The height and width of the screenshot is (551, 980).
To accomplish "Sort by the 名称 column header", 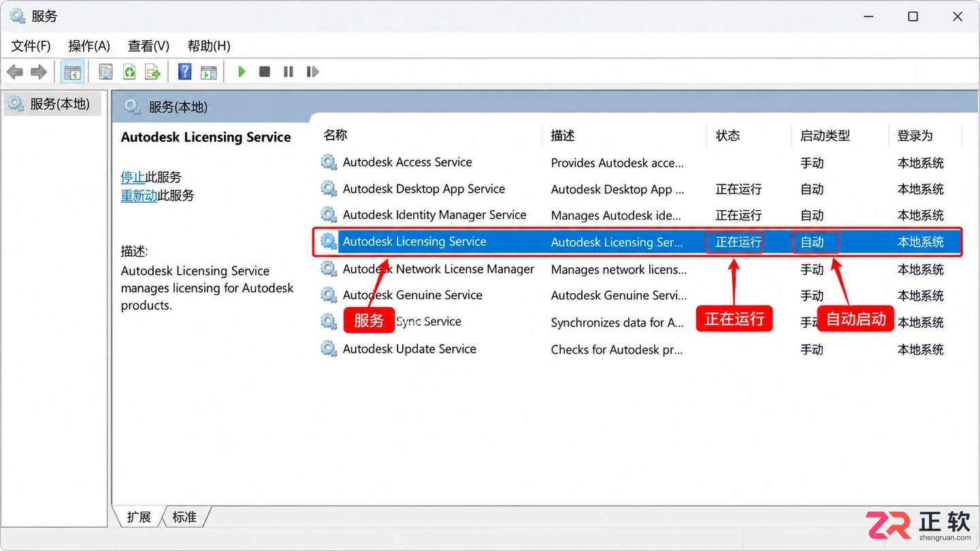I will click(x=336, y=135).
